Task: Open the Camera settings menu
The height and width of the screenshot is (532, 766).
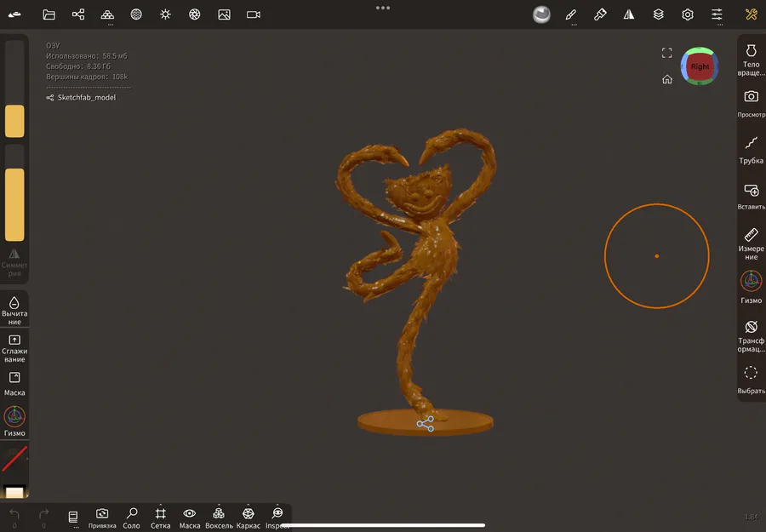Action: 254,14
